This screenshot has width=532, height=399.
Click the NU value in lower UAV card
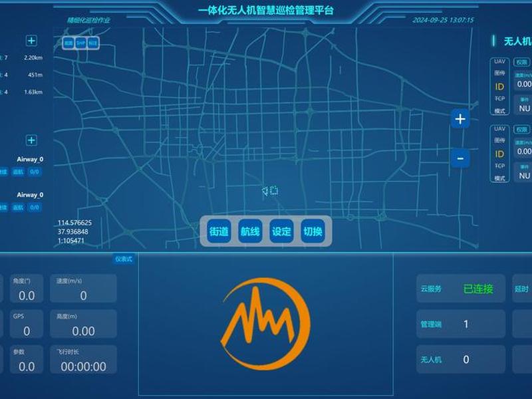(x=524, y=176)
